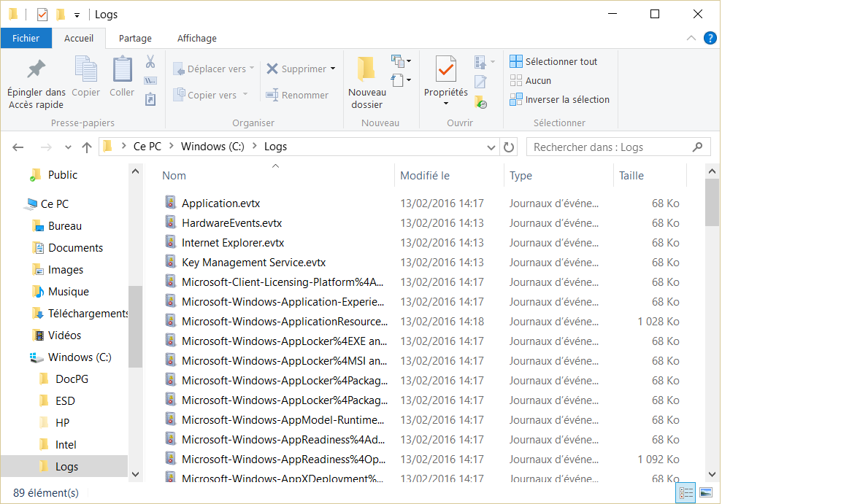Sort by the Modifié le column header
Screen dimensions: 841x504
tap(449, 176)
